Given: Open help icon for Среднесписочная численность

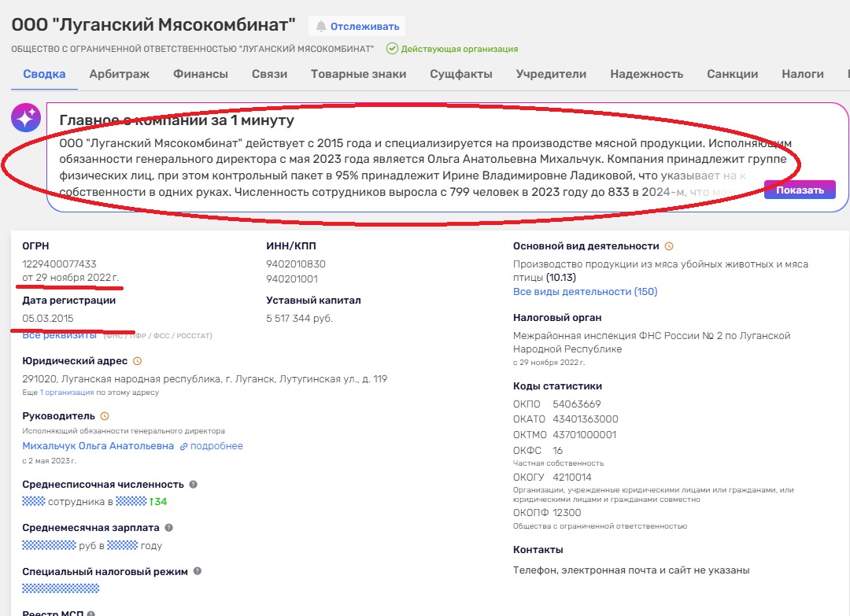Looking at the screenshot, I should (x=194, y=485).
